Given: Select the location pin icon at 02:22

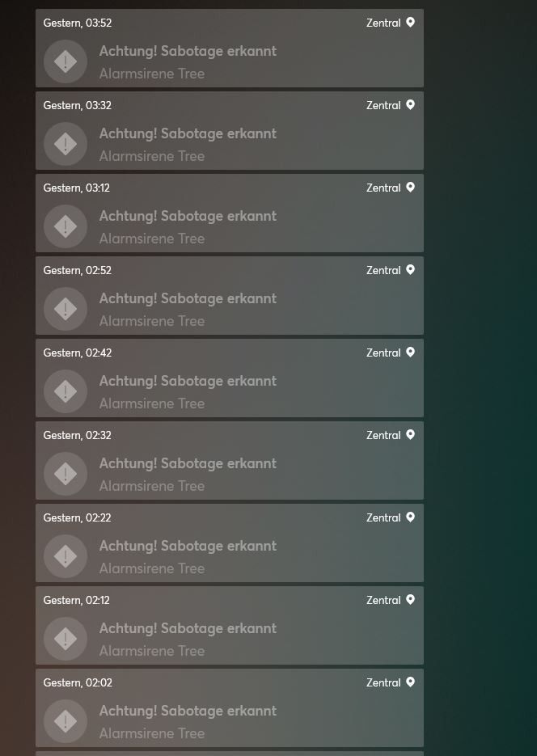Looking at the screenshot, I should pos(410,517).
